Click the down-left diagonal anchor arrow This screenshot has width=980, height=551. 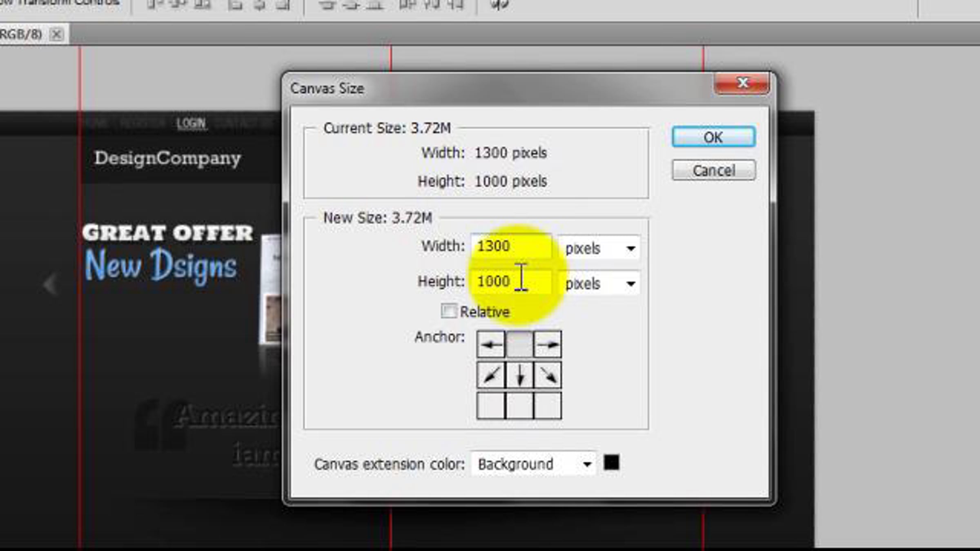(x=490, y=375)
